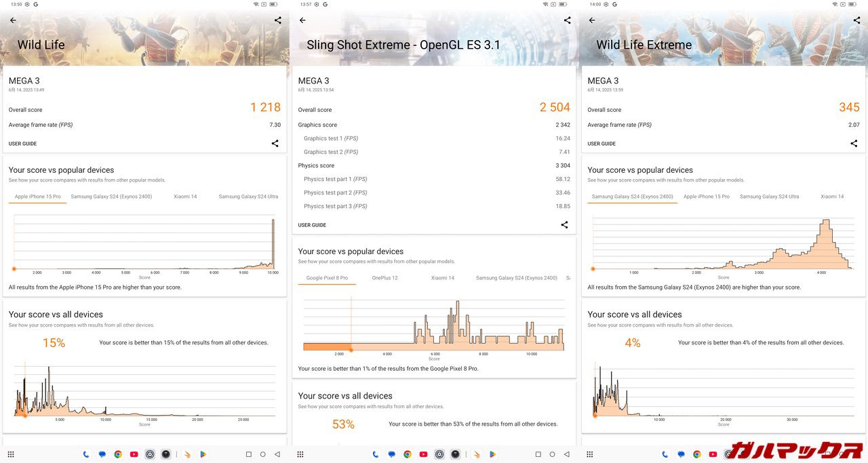The width and height of the screenshot is (868, 463).
Task: Share the 2 504 score next to USER GUIDE
Action: pos(564,225)
